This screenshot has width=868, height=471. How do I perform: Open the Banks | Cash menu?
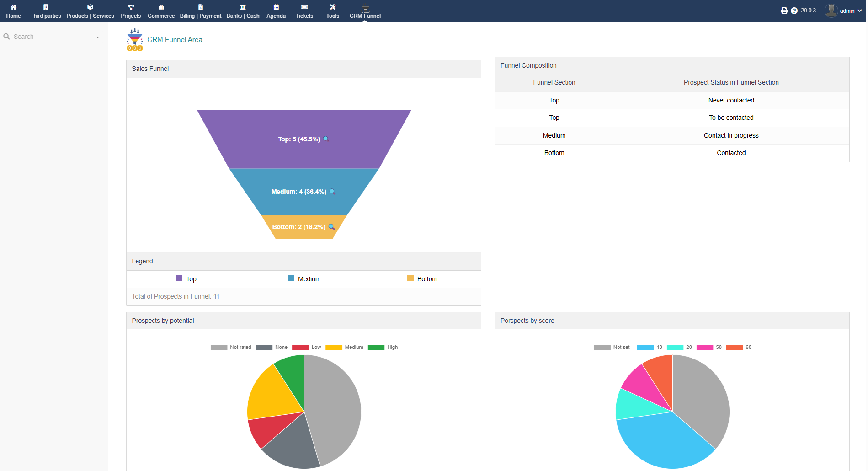coord(243,11)
